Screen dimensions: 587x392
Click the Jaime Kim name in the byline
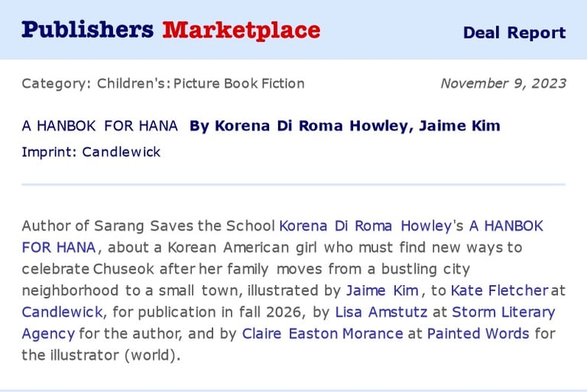[x=459, y=126]
